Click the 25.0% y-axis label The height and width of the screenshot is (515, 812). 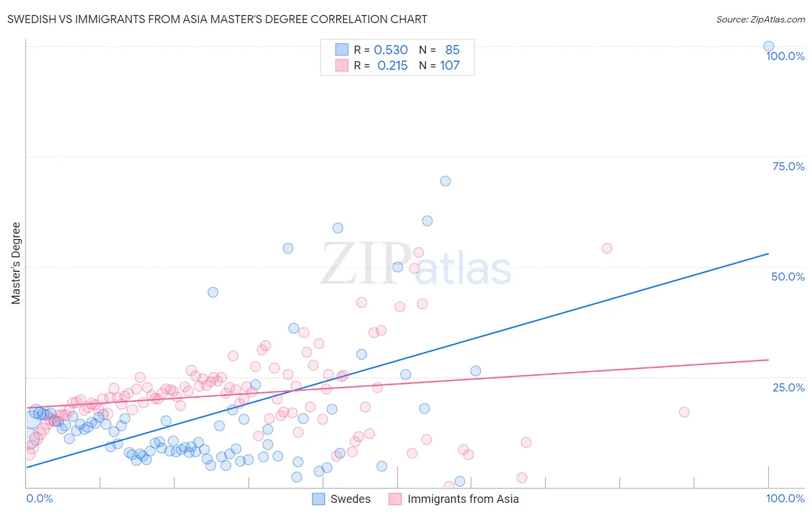pyautogui.click(x=788, y=387)
